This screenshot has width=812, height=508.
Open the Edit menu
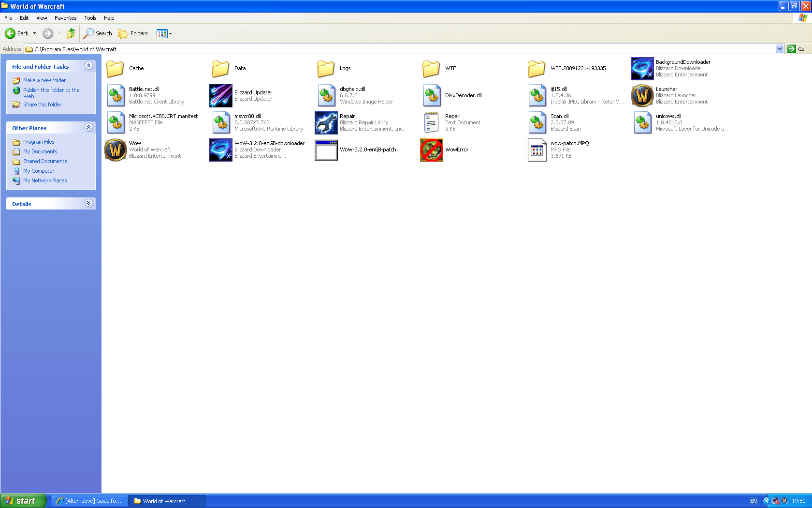tap(24, 18)
